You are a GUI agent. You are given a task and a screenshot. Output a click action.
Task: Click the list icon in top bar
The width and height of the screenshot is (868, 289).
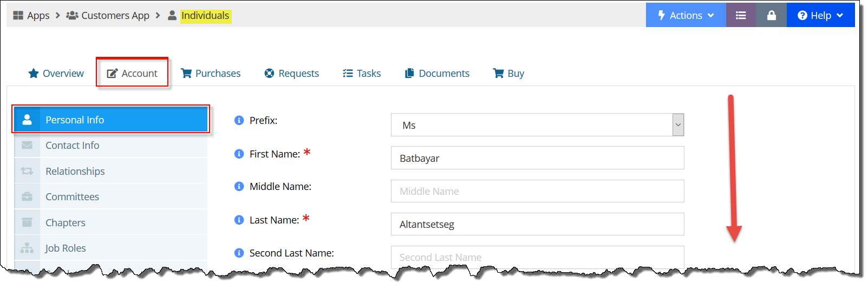pyautogui.click(x=740, y=16)
